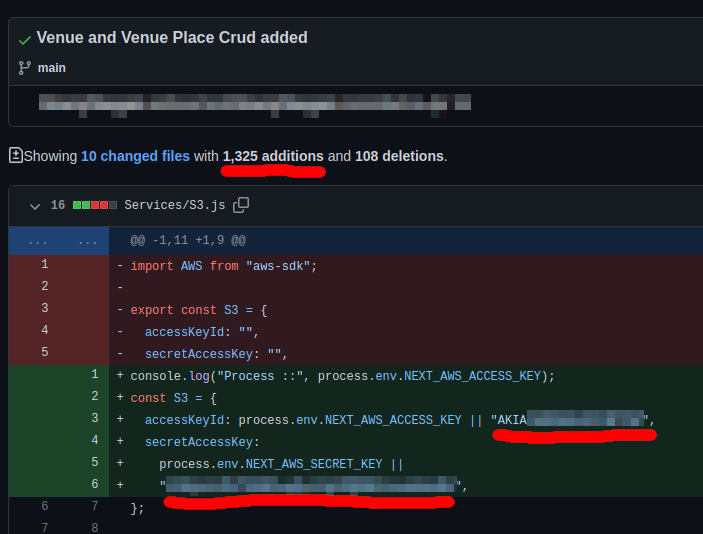Open the 10 changed files list
Image resolution: width=703 pixels, height=534 pixels.
click(135, 156)
